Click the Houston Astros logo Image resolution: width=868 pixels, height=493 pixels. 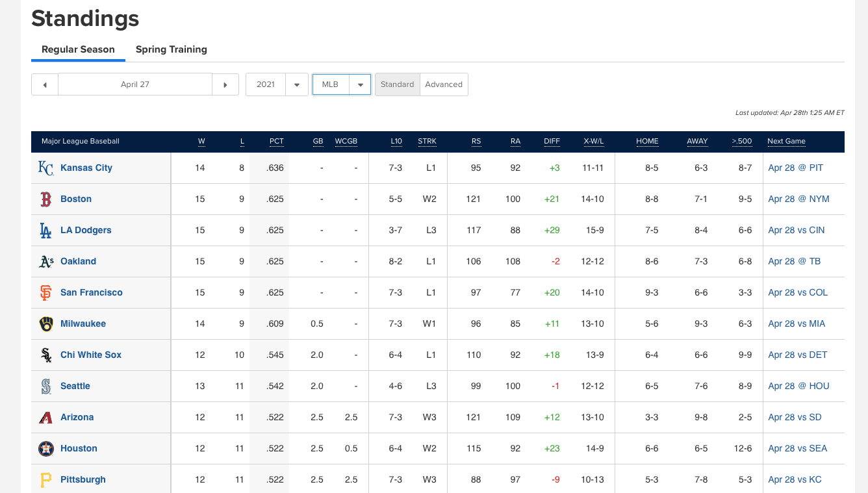[x=45, y=448]
